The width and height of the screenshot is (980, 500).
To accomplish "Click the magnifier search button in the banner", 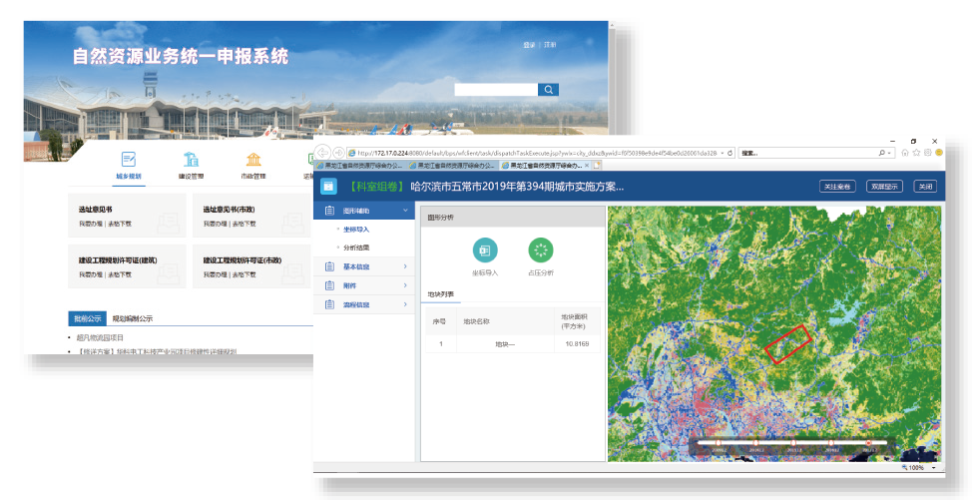I will click(548, 90).
